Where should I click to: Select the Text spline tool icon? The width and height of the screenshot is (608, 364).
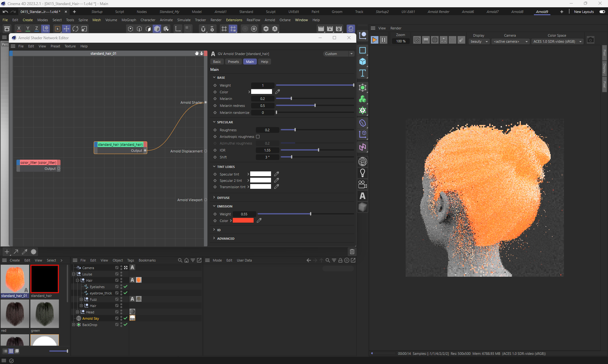(x=363, y=73)
